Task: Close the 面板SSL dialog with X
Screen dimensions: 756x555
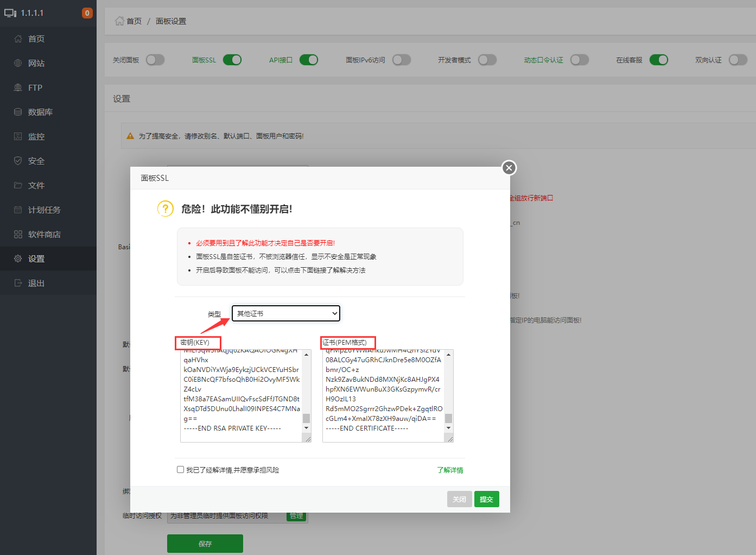Action: tap(509, 168)
